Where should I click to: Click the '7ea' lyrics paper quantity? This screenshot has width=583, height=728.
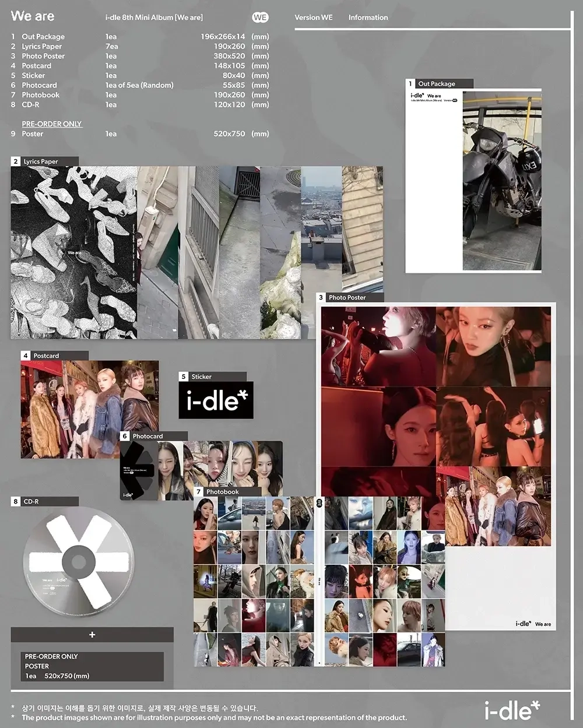(111, 46)
